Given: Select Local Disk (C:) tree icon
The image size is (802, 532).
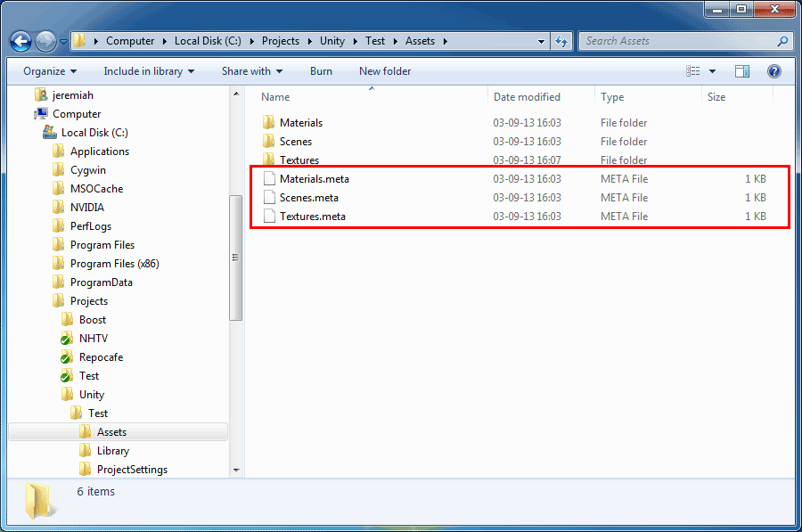Looking at the screenshot, I should 50,133.
